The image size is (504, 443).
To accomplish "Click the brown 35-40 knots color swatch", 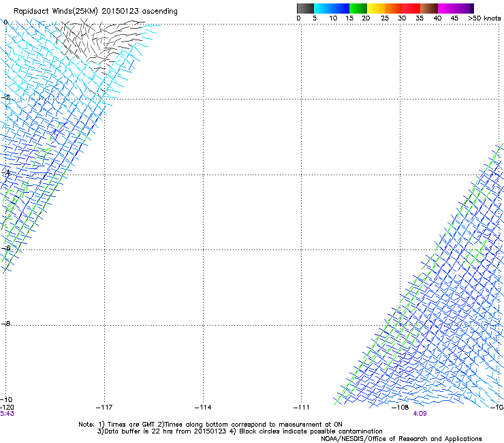I will (429, 8).
